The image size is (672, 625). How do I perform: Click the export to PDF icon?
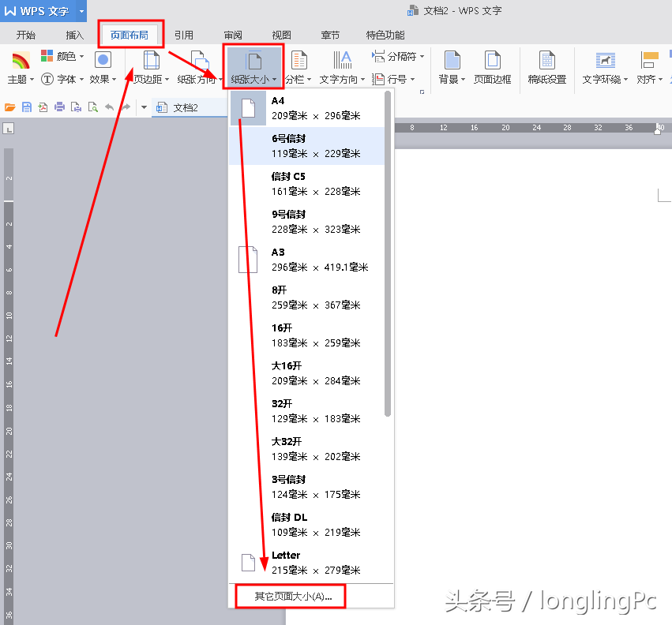click(43, 107)
